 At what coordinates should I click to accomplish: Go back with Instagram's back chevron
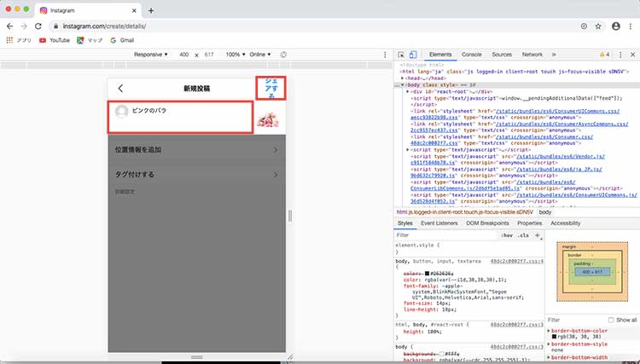click(x=120, y=88)
